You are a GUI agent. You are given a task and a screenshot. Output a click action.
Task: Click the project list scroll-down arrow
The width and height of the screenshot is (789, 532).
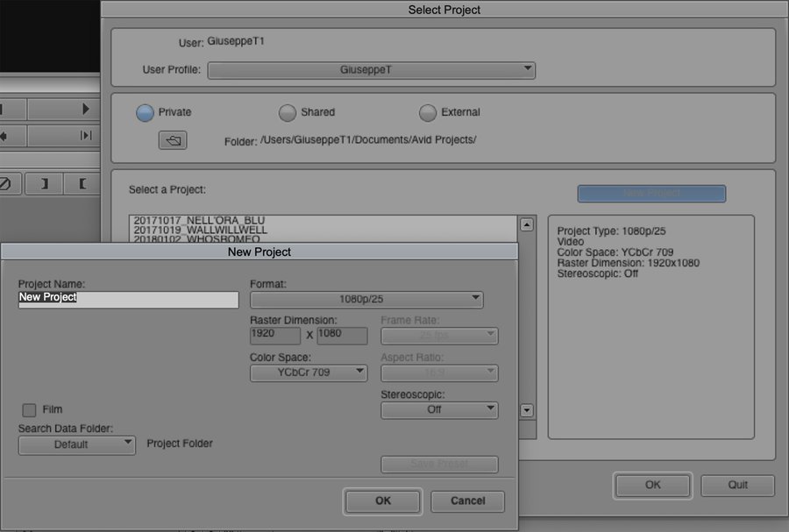click(527, 409)
